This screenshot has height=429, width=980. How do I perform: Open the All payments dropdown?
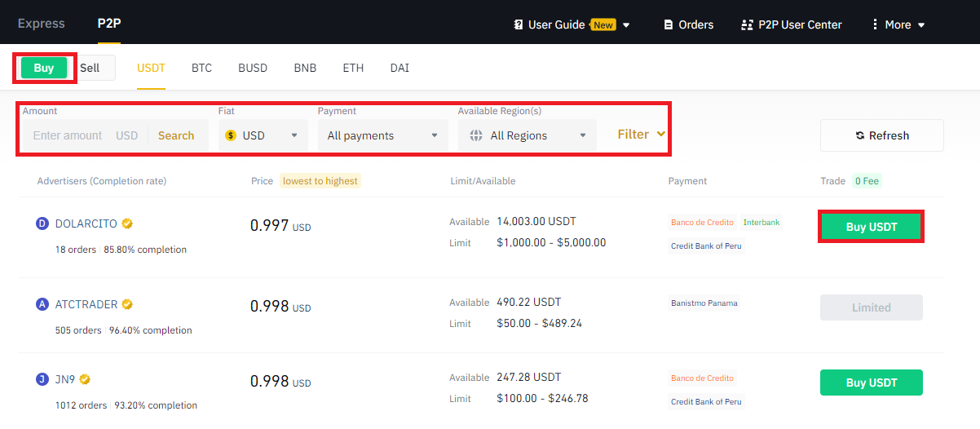[x=383, y=135]
